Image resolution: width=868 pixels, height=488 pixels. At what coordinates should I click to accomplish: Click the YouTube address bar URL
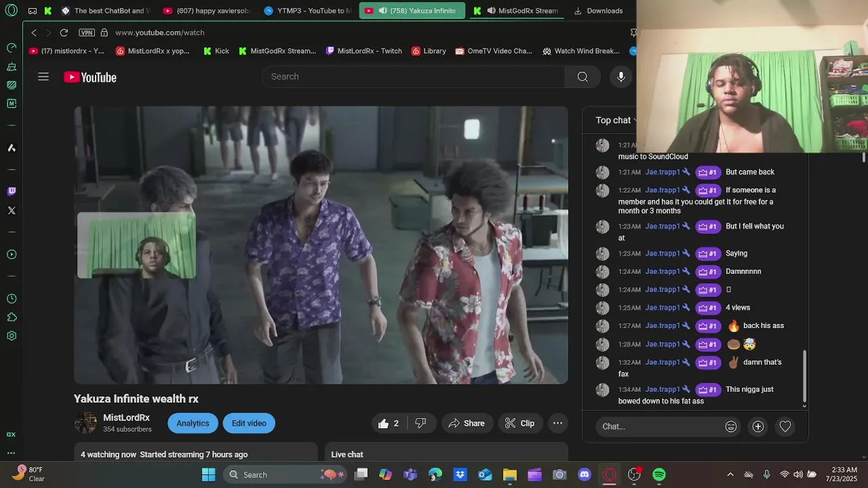click(x=160, y=33)
